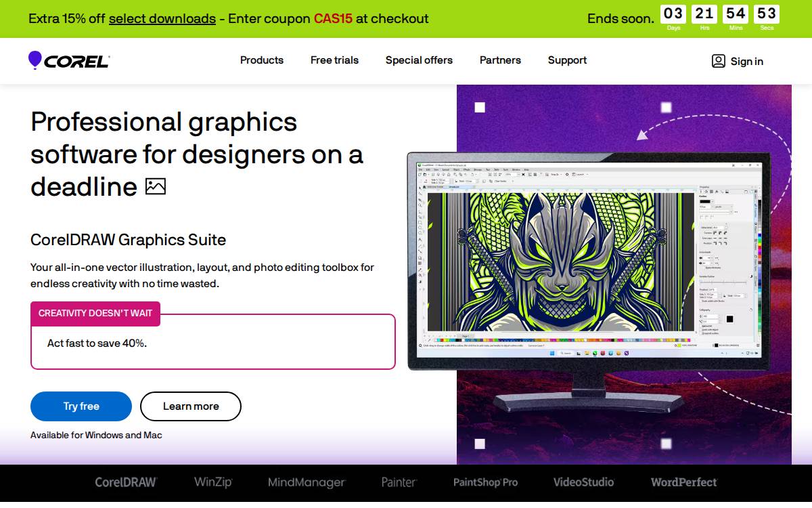
Task: Open the Products menu
Action: [x=262, y=60]
